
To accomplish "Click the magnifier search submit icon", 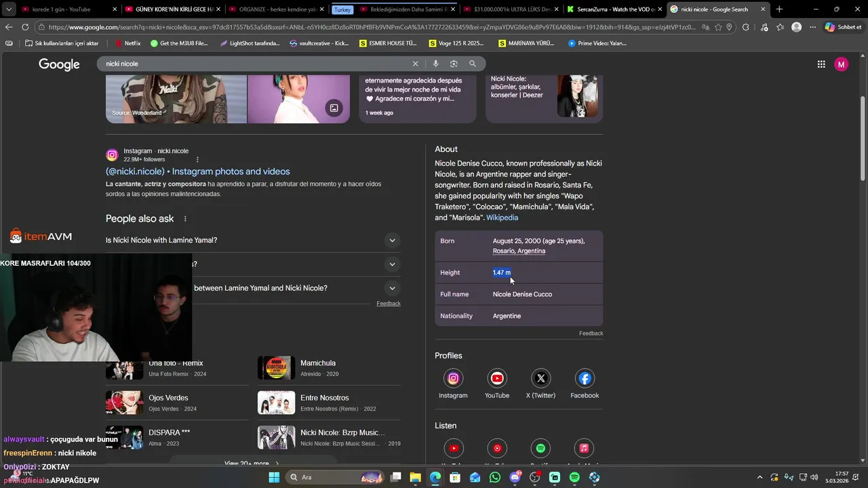I will tap(473, 64).
